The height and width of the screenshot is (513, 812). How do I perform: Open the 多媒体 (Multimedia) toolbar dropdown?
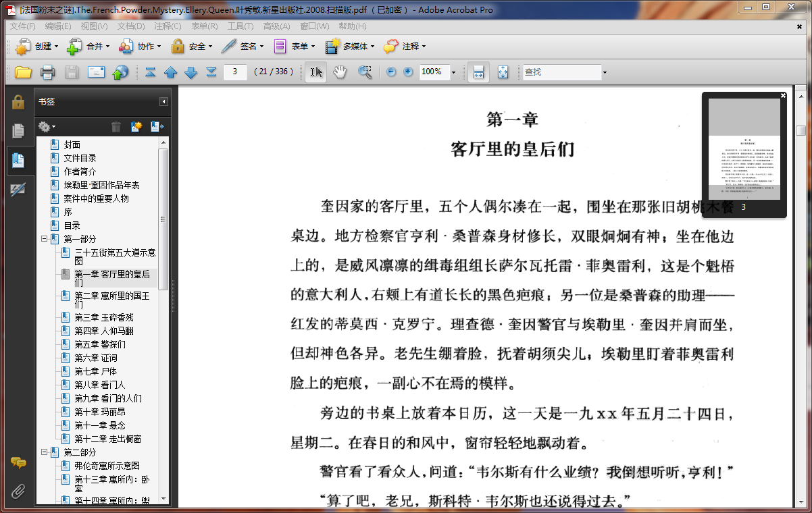[x=349, y=47]
